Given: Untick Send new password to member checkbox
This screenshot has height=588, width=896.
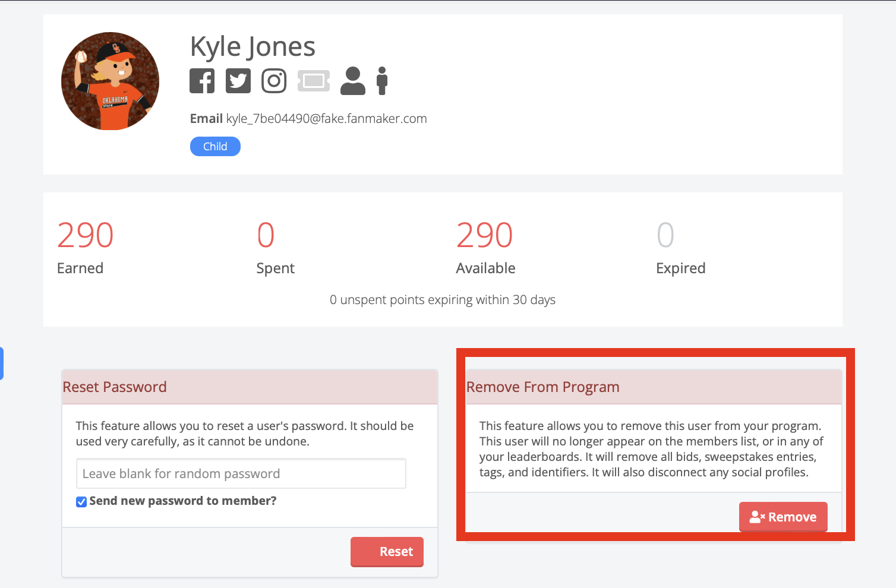Looking at the screenshot, I should [x=81, y=502].
